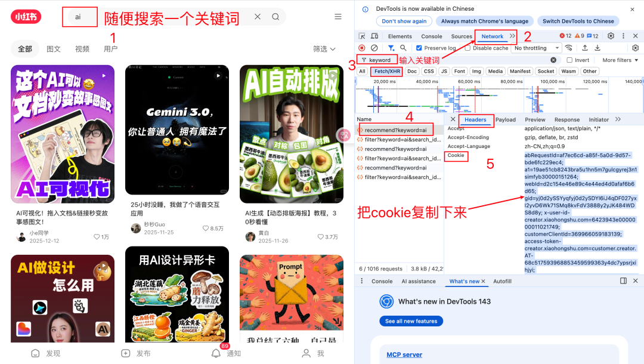Open network conditions wifi icon
644x364 pixels.
pos(569,48)
